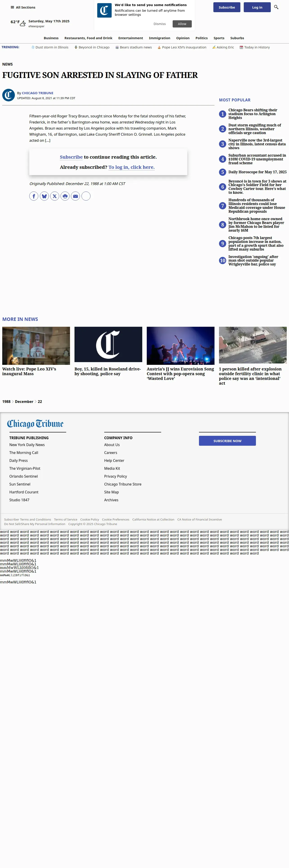Open fertility clinic explosion thumbnail

pyautogui.click(x=253, y=345)
